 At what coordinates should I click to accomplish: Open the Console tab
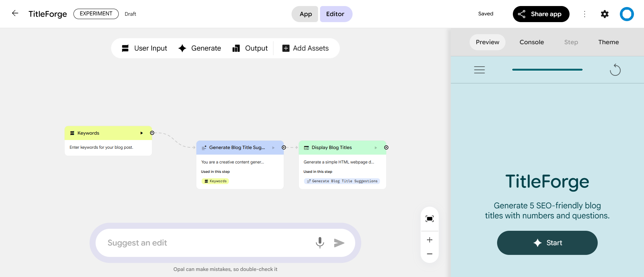[531, 42]
